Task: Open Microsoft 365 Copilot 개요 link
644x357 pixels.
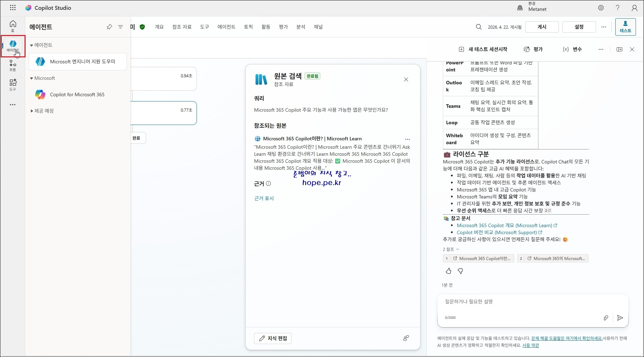Action: (507, 225)
